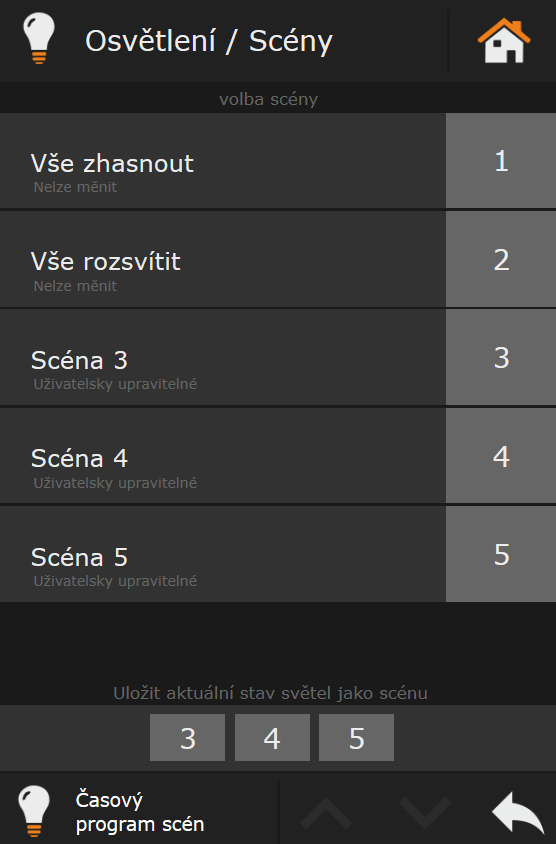Save current light state as scene 4

tap(272, 737)
